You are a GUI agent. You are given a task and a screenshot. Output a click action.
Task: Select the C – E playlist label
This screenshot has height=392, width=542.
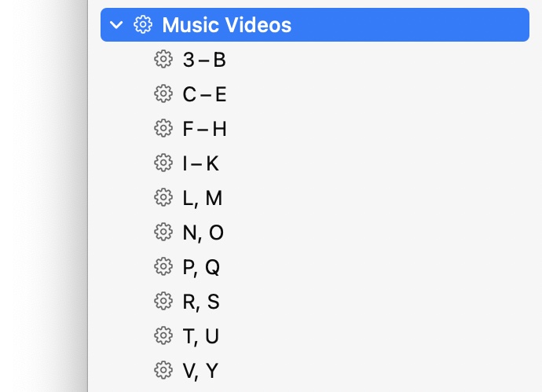coord(203,94)
